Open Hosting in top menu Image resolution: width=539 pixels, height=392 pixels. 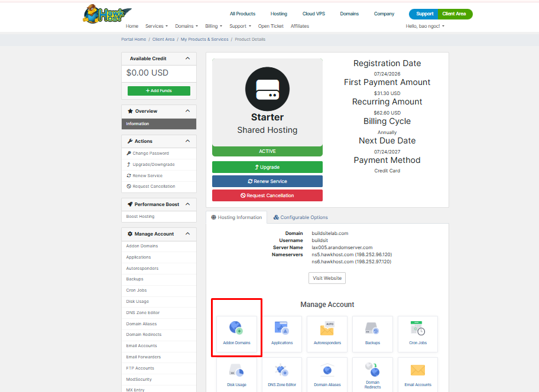pyautogui.click(x=278, y=14)
